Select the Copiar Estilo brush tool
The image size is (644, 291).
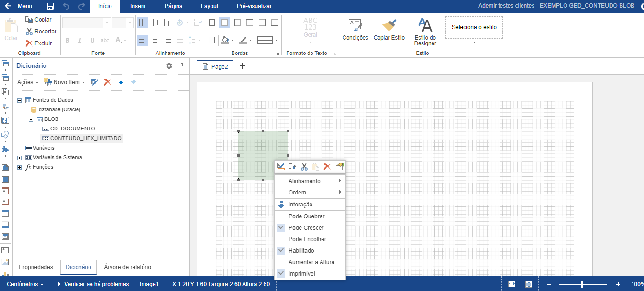[389, 30]
